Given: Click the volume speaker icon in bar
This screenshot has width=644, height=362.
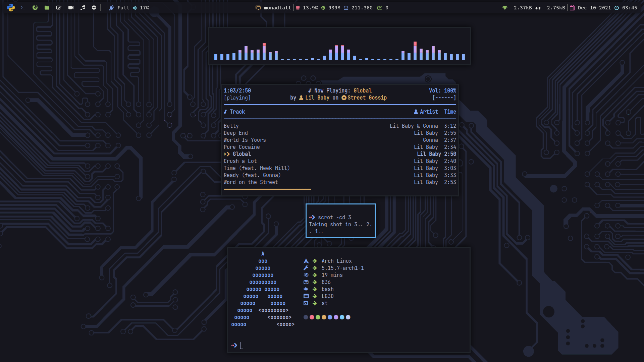Looking at the screenshot, I should point(135,8).
